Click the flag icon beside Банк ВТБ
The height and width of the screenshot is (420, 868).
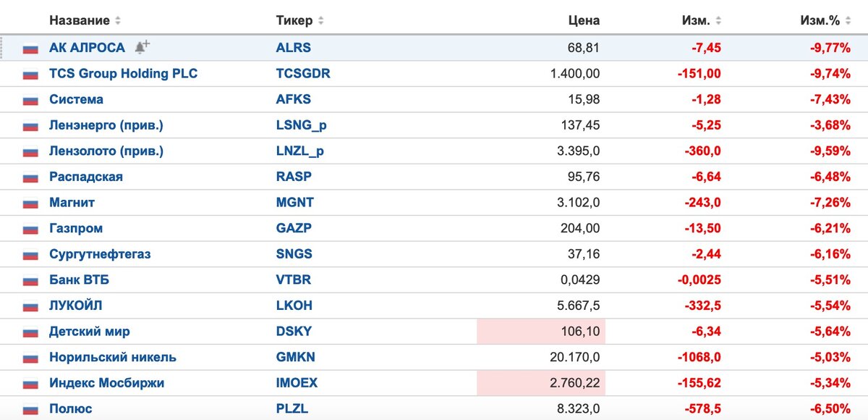[x=30, y=281]
